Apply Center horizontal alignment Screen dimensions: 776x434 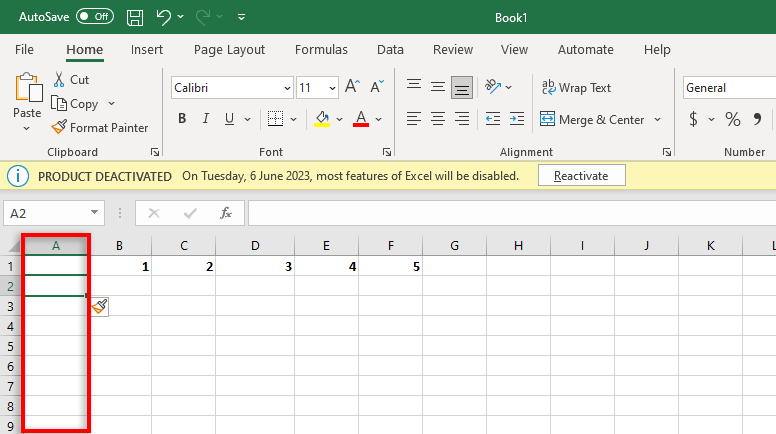pos(437,119)
